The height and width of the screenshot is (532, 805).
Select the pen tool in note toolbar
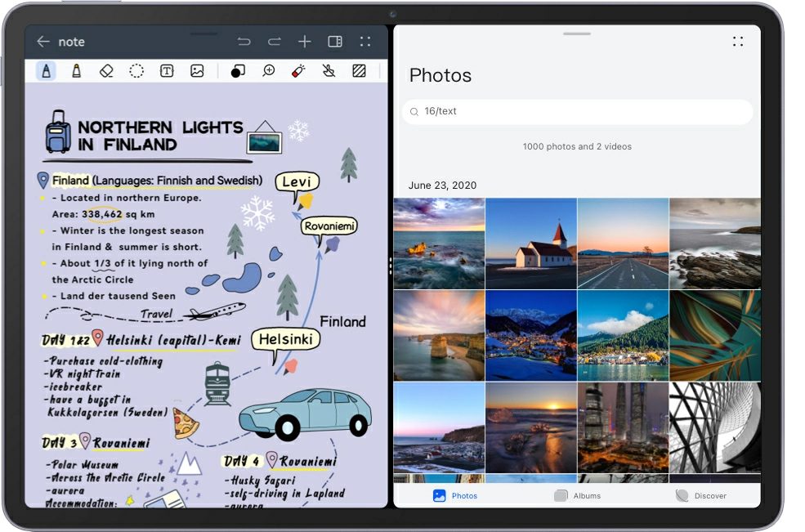tap(46, 71)
